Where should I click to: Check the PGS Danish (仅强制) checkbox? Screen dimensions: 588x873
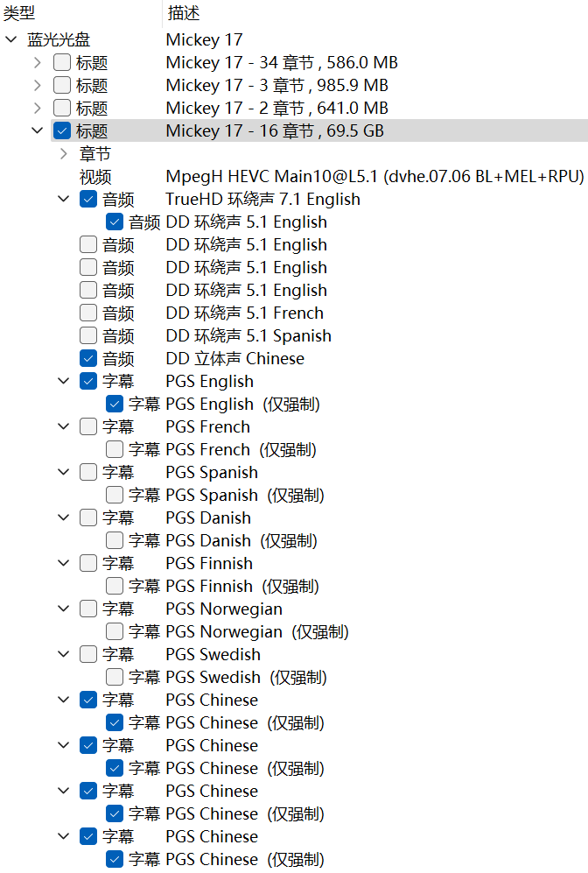(114, 541)
